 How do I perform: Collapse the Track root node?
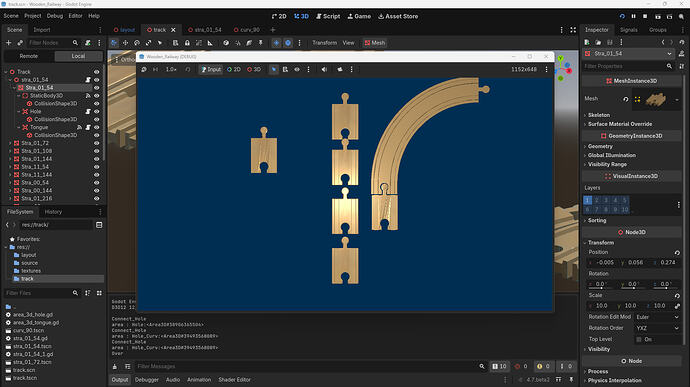click(6, 72)
